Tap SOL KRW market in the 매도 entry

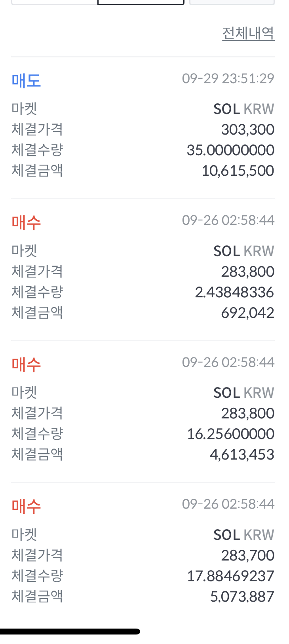coord(243,109)
